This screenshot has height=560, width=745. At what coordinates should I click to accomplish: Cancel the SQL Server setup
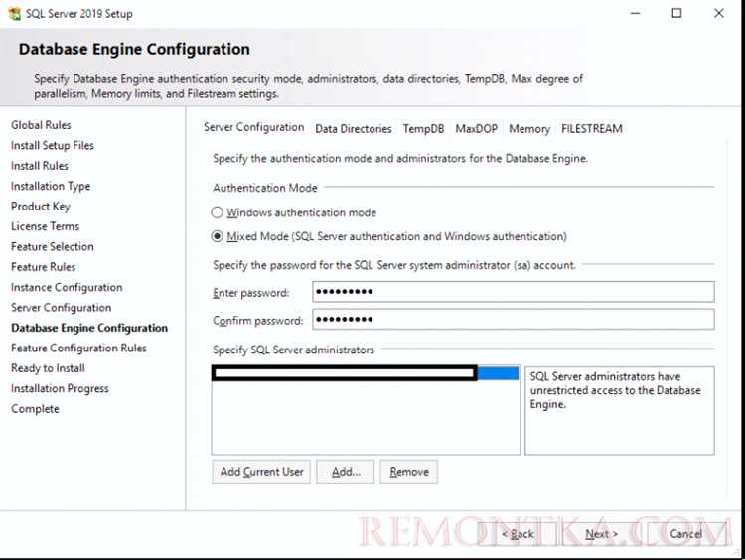[x=685, y=534]
